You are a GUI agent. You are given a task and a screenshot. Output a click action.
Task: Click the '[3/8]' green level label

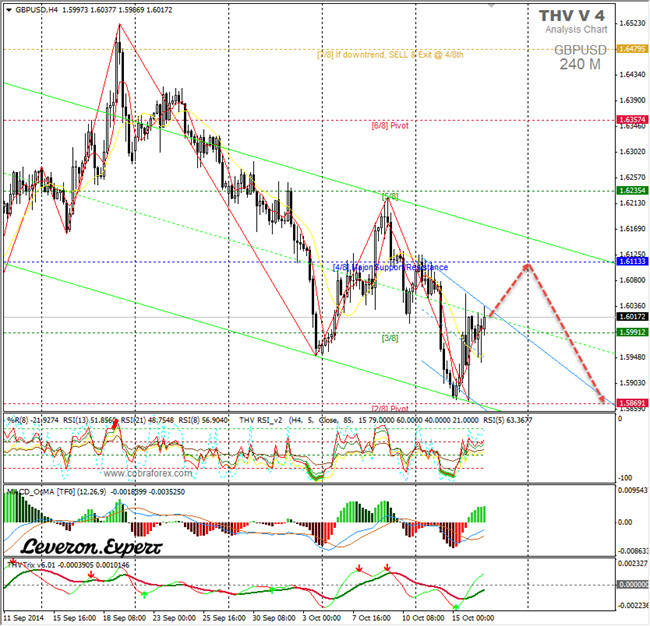point(390,338)
